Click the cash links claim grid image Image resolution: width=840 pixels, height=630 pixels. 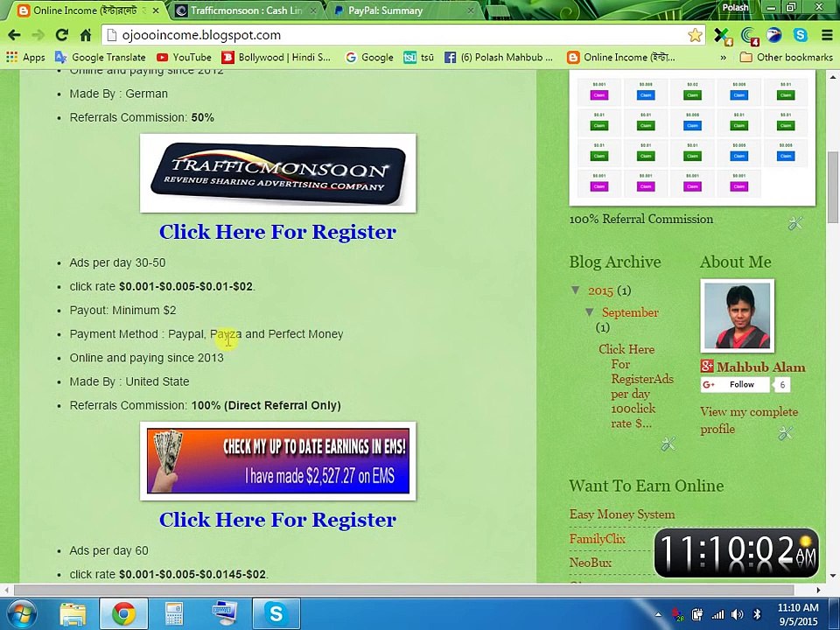692,137
